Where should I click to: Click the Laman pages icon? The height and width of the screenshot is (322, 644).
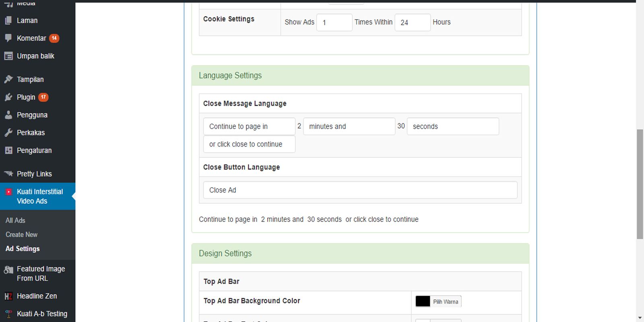(8, 21)
